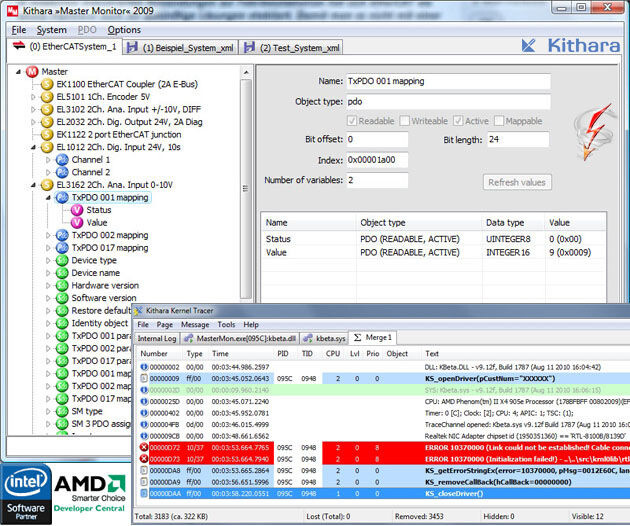
Task: Select the Restore default tree item
Action: tap(101, 311)
